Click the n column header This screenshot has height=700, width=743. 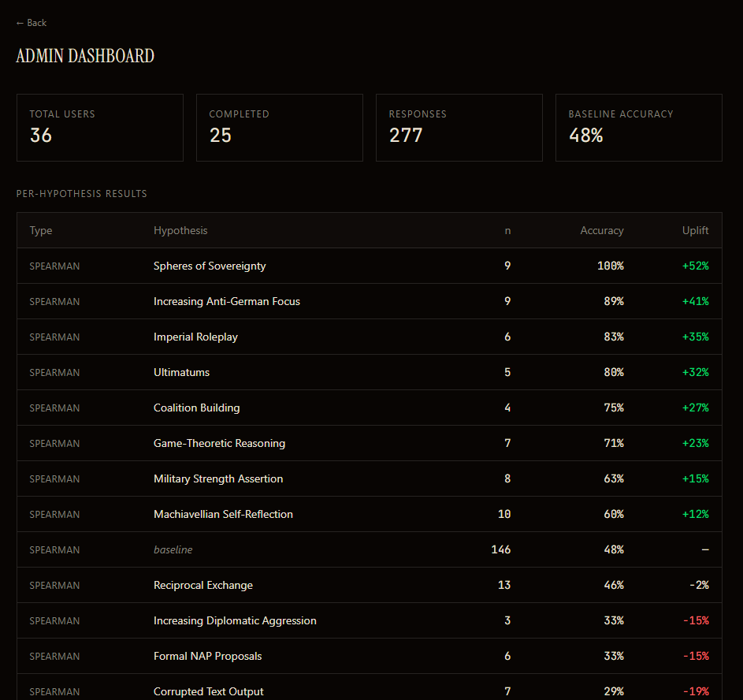pos(507,230)
